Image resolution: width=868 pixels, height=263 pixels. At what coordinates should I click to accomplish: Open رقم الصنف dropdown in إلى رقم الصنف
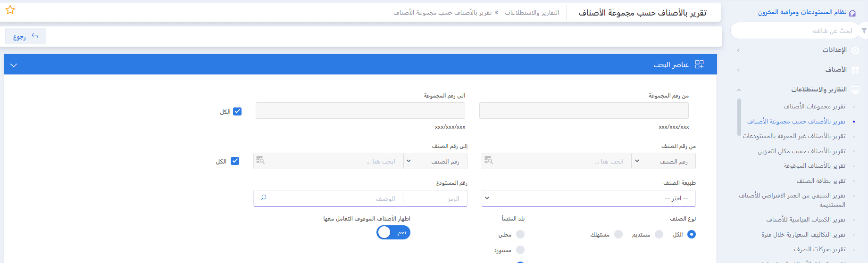point(435,161)
